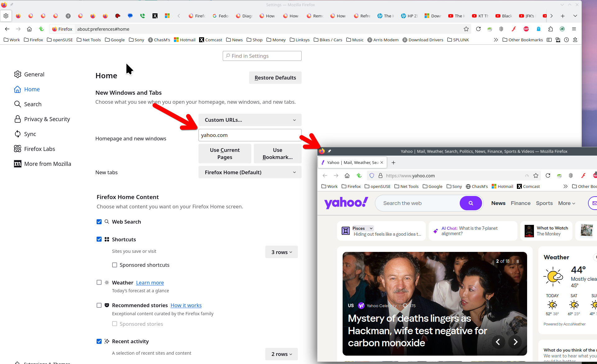Go back using the Settings window's back arrow
This screenshot has width=597, height=364.
point(7,29)
